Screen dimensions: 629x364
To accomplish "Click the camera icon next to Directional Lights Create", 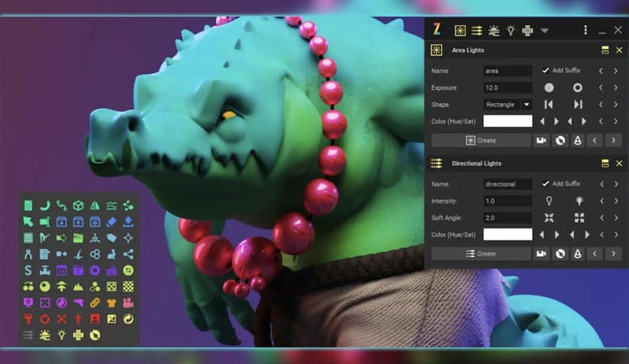I will pyautogui.click(x=542, y=253).
